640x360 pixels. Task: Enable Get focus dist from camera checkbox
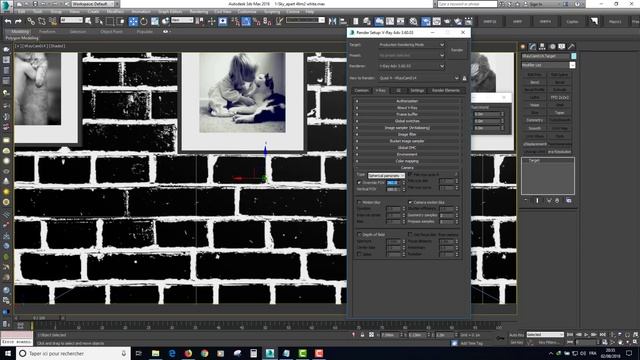pyautogui.click(x=410, y=235)
